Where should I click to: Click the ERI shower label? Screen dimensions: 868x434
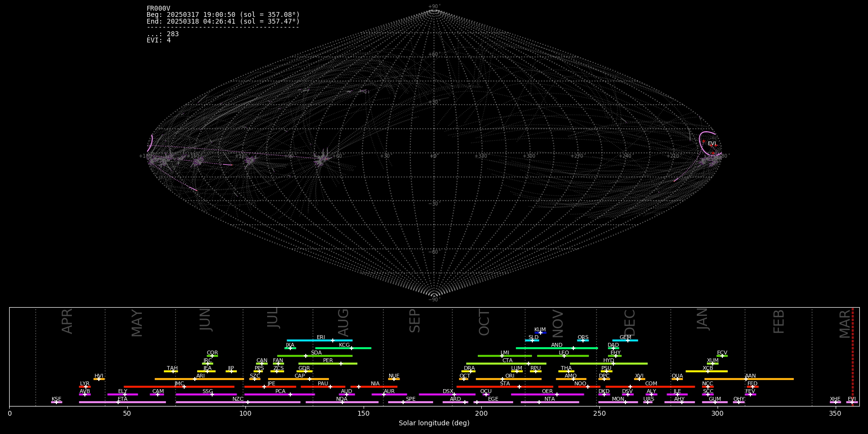321,338
